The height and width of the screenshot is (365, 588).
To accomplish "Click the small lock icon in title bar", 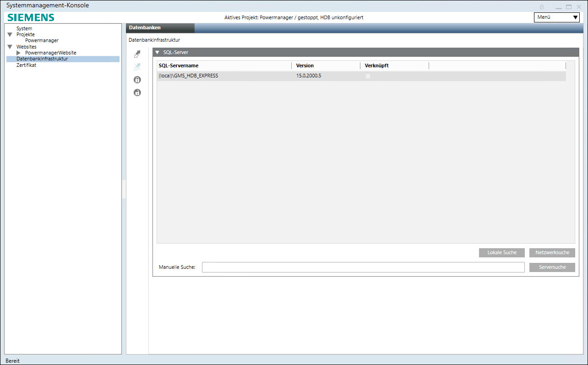I will point(542,7).
